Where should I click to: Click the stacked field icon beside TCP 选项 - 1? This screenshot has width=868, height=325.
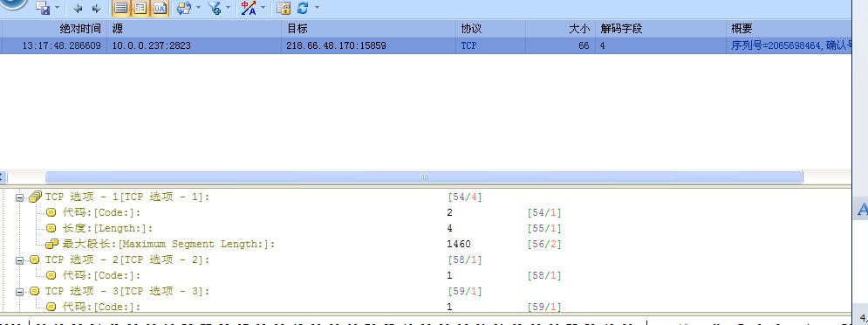point(35,197)
